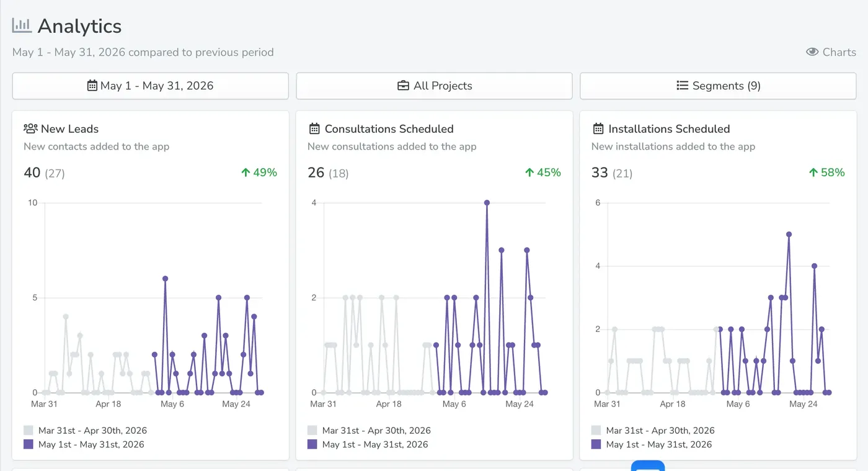This screenshot has height=471, width=868.
Task: Open the May 1 - May 31, 2026 date picker
Action: [x=151, y=86]
